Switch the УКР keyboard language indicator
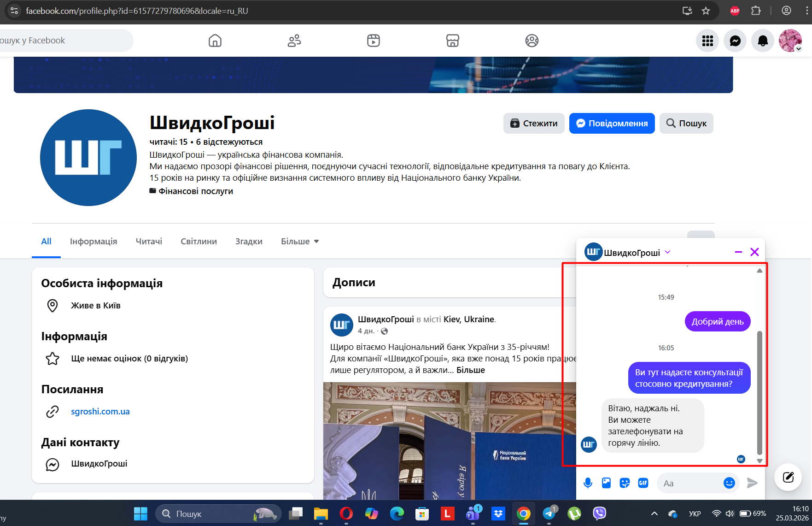Screen dimensions: 812x526 [695, 514]
